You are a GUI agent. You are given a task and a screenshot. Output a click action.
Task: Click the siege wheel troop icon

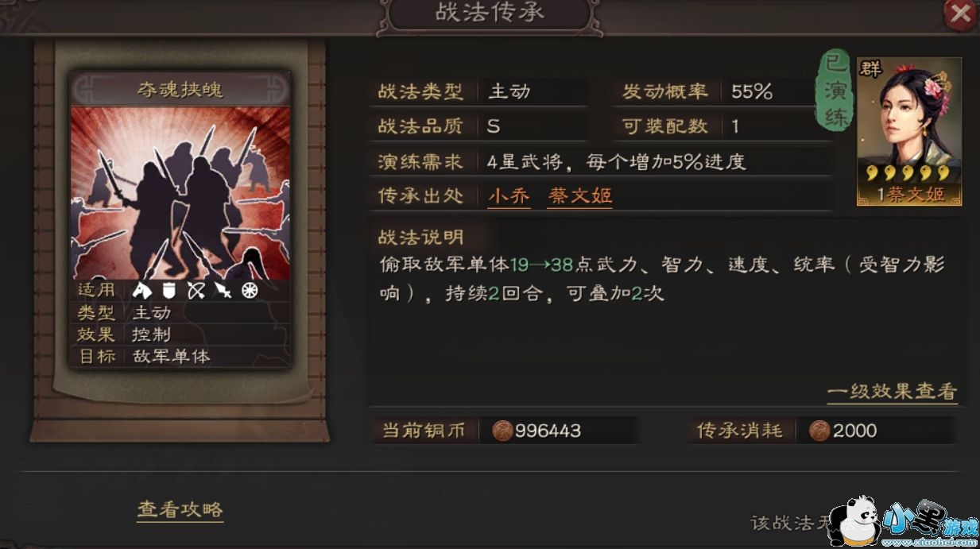click(x=250, y=291)
